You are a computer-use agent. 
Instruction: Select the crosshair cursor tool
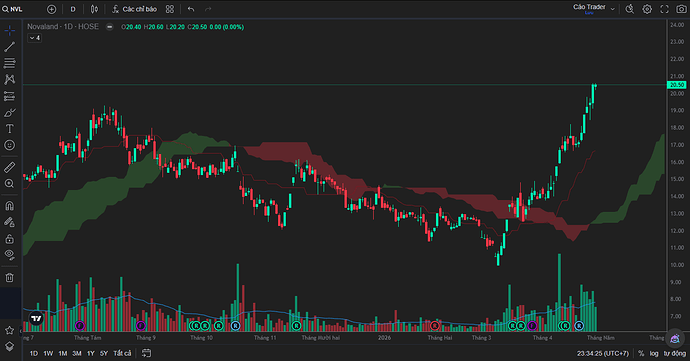coord(9,30)
